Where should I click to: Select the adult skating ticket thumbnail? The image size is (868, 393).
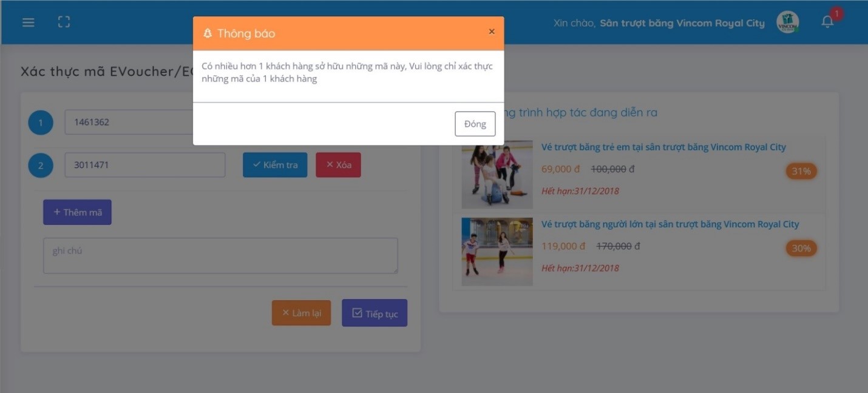(497, 252)
